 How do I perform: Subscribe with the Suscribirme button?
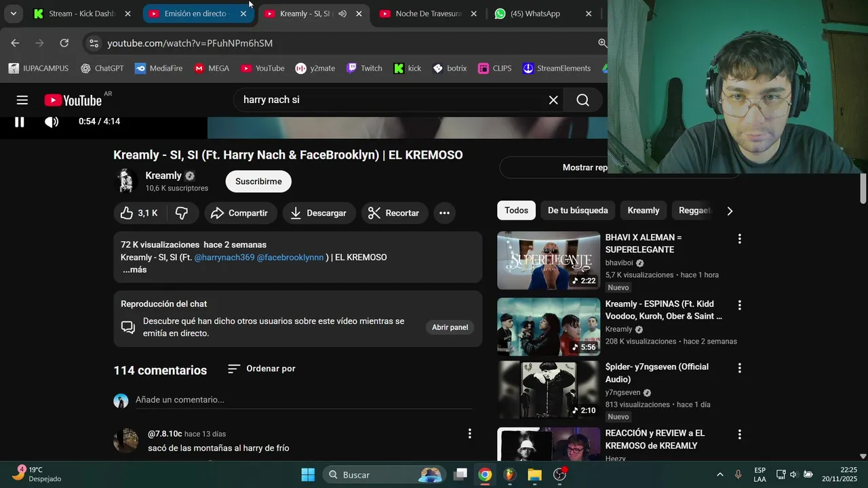(258, 181)
